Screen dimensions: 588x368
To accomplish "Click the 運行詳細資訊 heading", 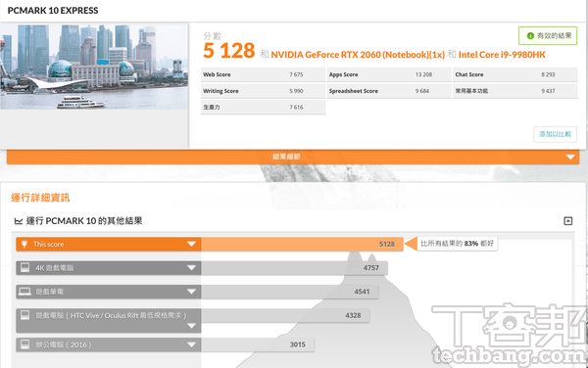I will click(x=40, y=198).
